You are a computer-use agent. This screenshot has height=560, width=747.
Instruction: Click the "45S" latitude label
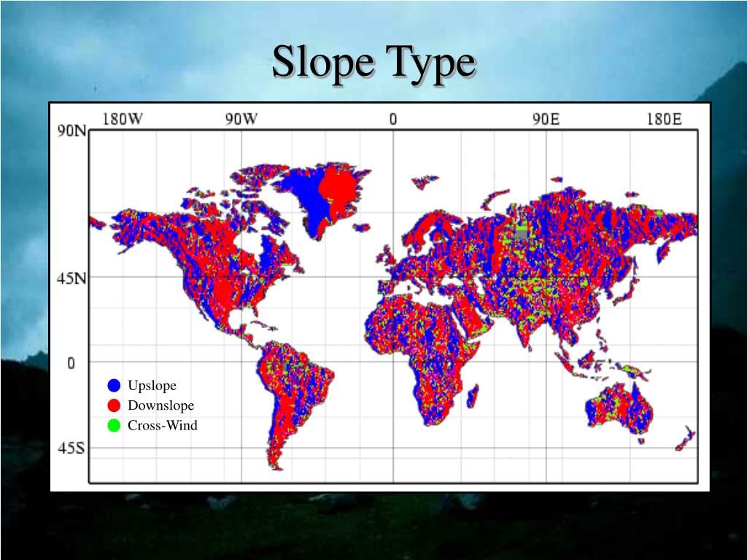(x=71, y=448)
